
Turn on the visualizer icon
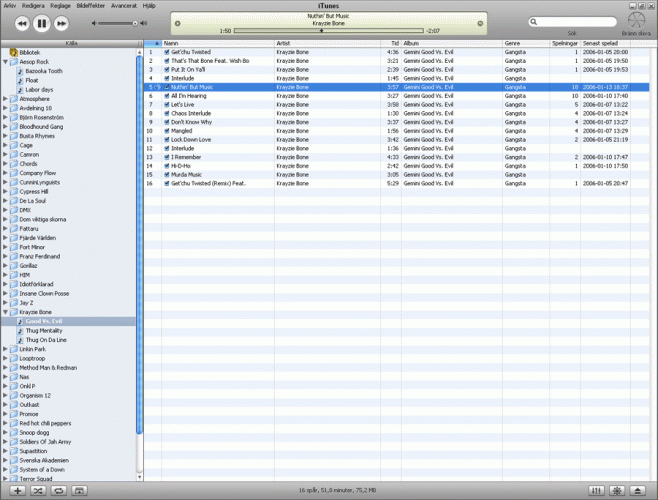point(617,490)
